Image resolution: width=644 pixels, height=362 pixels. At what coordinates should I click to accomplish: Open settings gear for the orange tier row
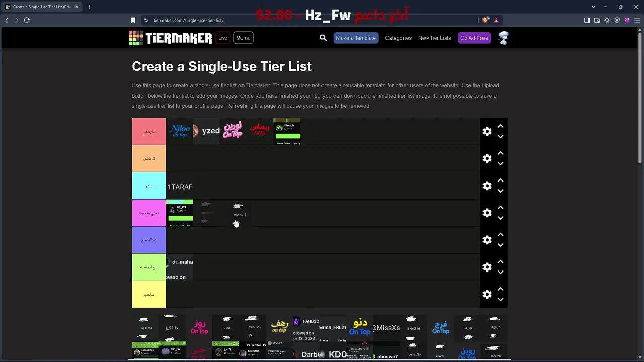click(487, 159)
